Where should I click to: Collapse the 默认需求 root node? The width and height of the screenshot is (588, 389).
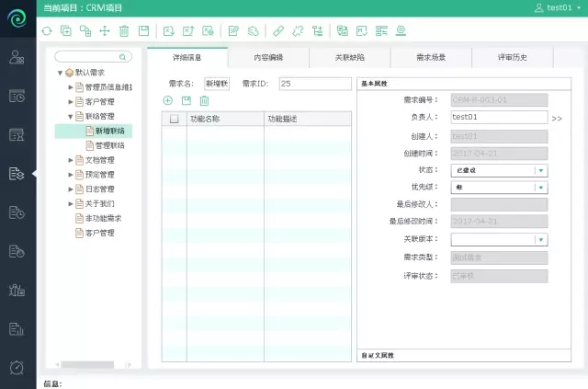(60, 73)
